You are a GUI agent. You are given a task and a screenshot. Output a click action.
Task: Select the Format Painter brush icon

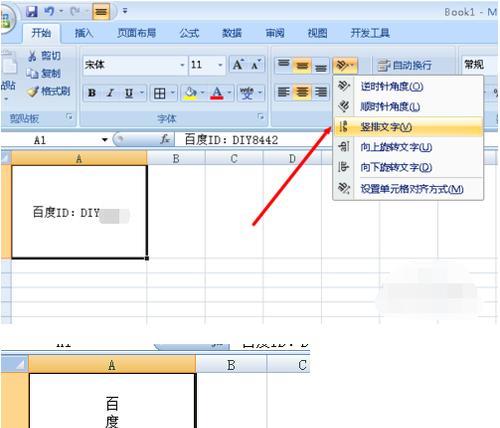[x=33, y=91]
